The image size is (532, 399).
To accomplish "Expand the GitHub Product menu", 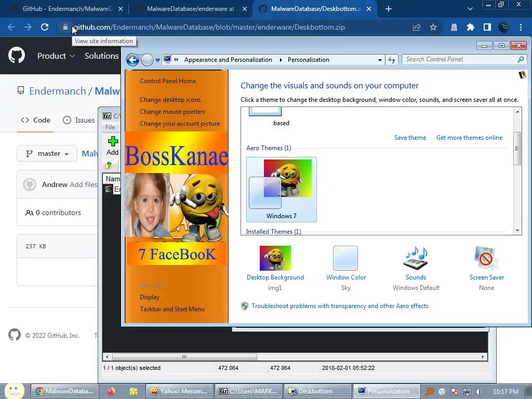I will (56, 56).
